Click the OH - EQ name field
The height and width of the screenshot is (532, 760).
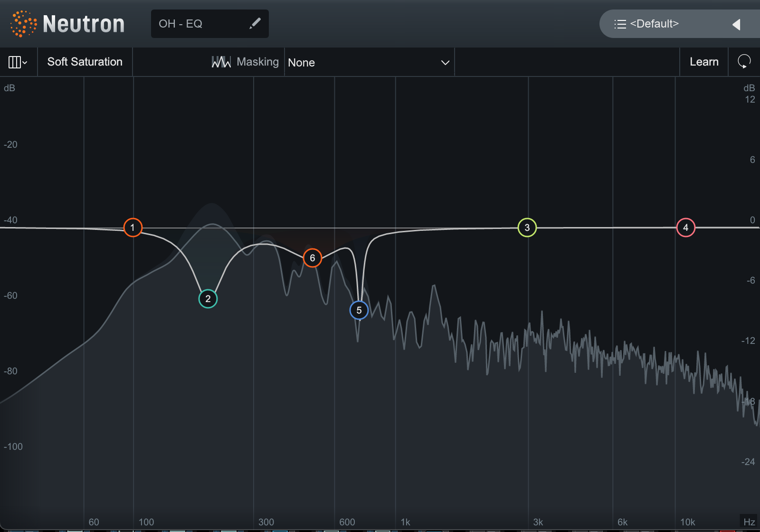[199, 24]
